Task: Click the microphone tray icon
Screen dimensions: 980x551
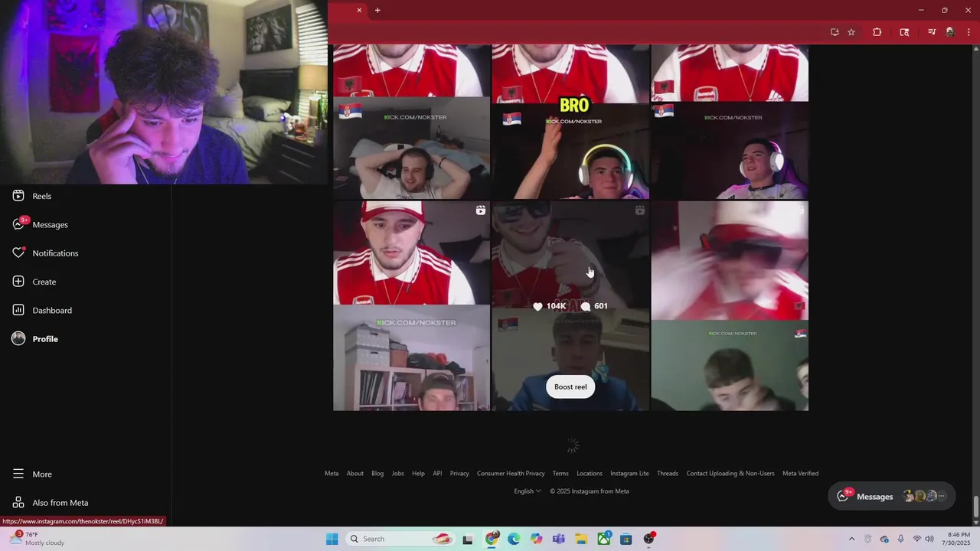Action: [x=900, y=539]
